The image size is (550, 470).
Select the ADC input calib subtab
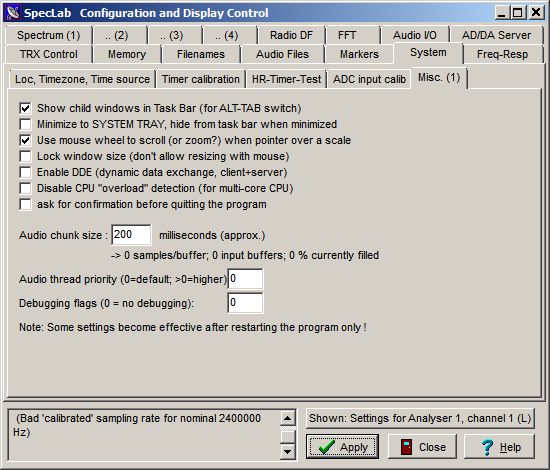[x=369, y=79]
